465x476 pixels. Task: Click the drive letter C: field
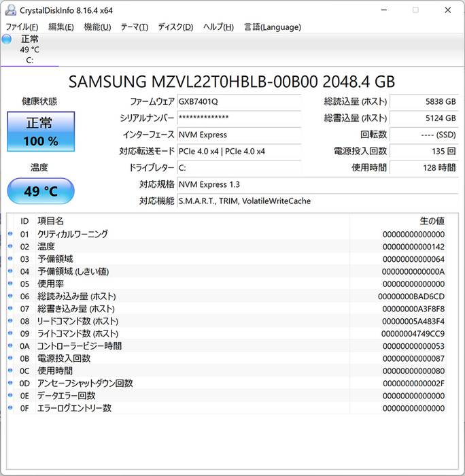coord(239,168)
